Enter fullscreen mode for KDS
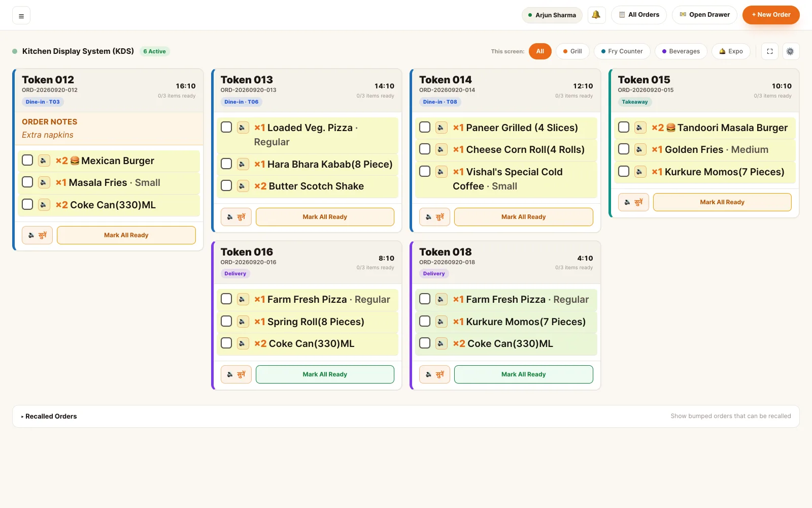This screenshot has width=812, height=508. (770, 51)
